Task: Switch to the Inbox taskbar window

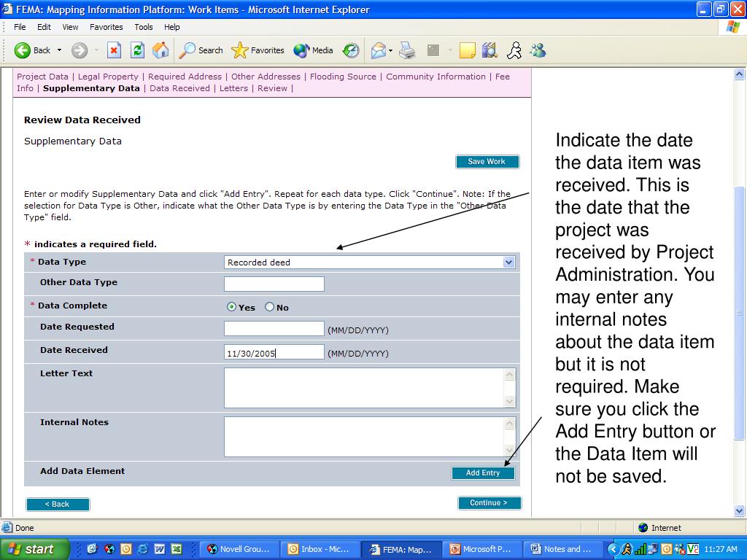Action: [x=320, y=549]
